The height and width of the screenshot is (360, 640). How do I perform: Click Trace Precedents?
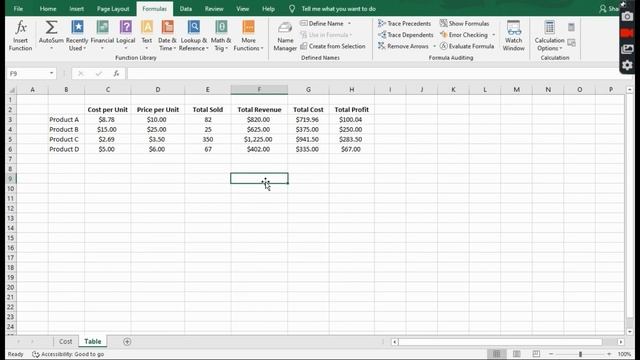(404, 24)
